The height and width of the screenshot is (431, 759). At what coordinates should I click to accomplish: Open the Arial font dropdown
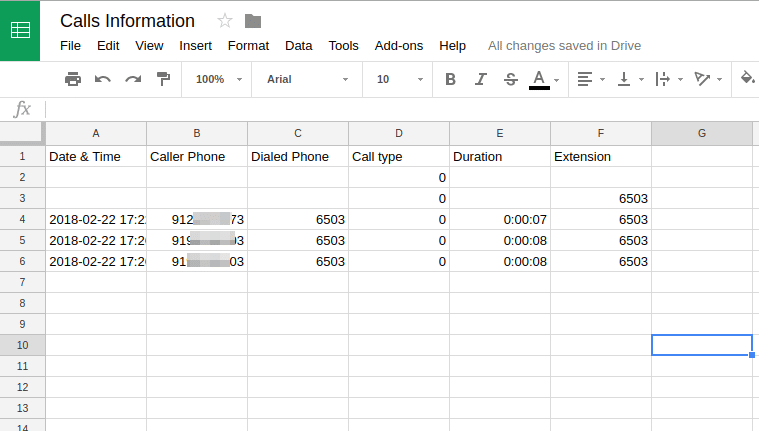[x=307, y=79]
